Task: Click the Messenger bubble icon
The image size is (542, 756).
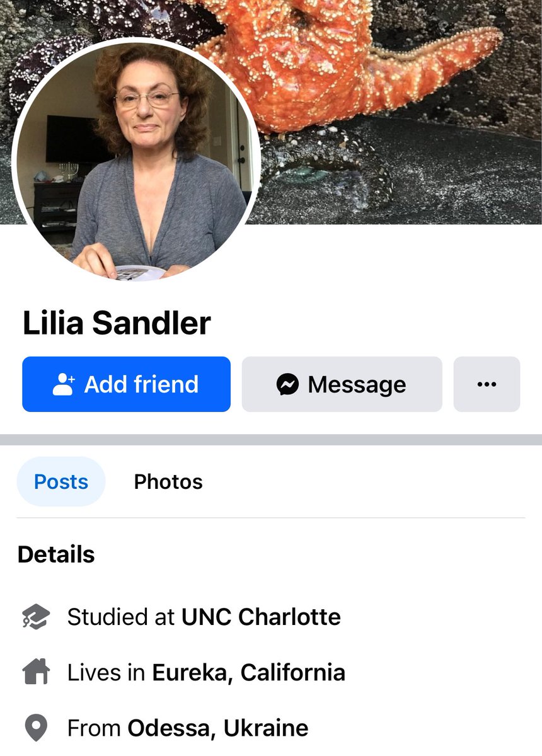Action: click(287, 384)
